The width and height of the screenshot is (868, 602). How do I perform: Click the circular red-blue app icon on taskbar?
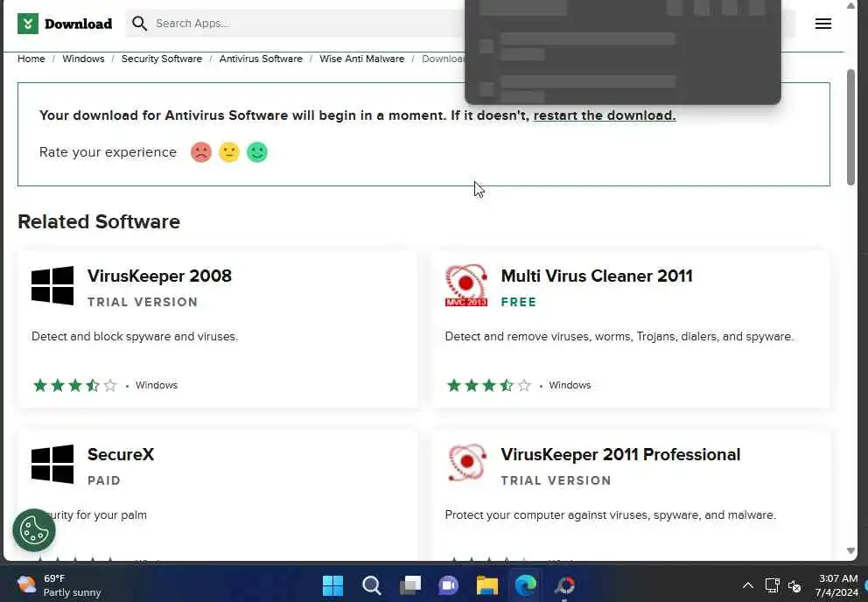(x=564, y=584)
